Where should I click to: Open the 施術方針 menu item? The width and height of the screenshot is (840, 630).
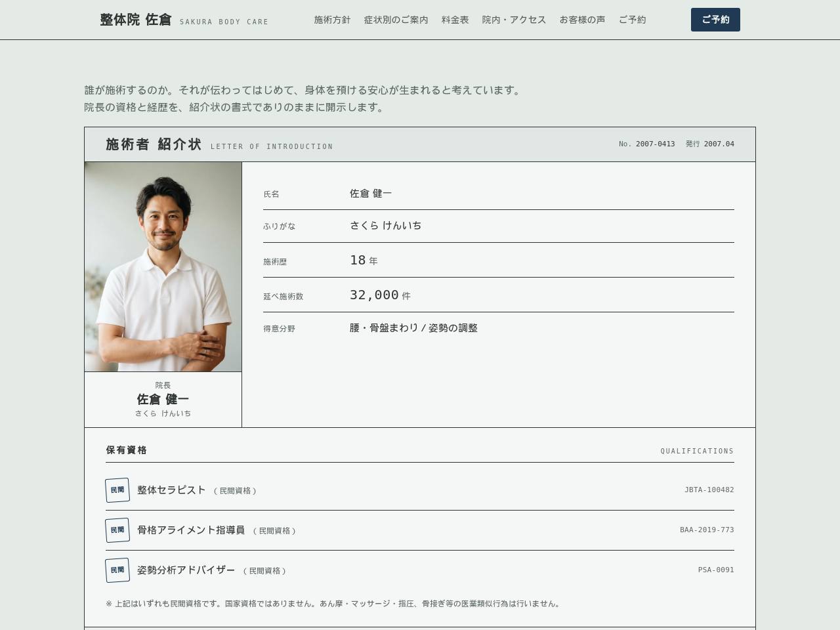pos(332,20)
